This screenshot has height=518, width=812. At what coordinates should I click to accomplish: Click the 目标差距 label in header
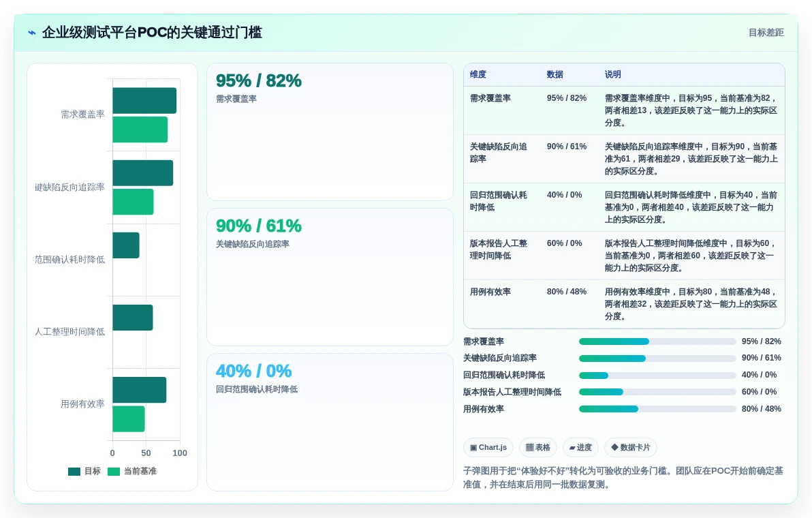(766, 33)
